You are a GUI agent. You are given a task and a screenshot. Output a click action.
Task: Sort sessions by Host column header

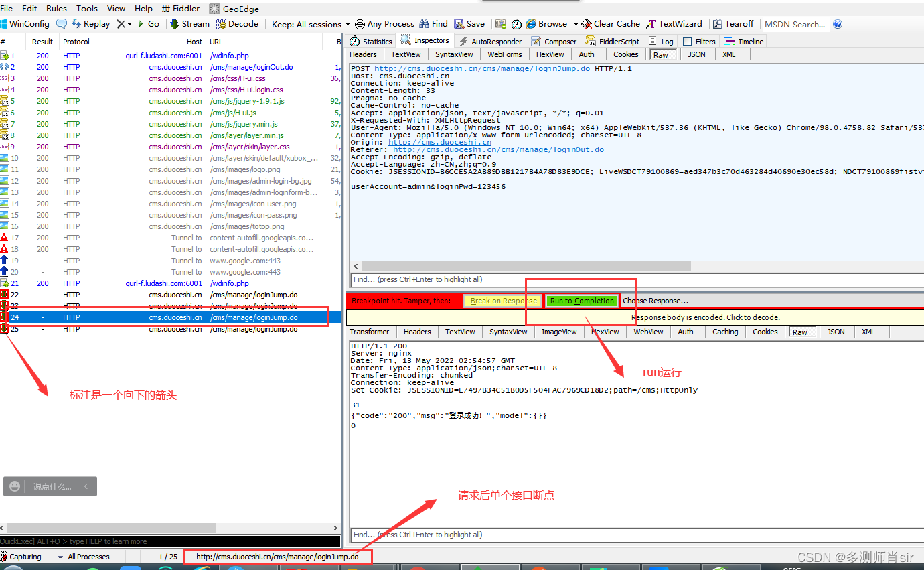point(150,42)
